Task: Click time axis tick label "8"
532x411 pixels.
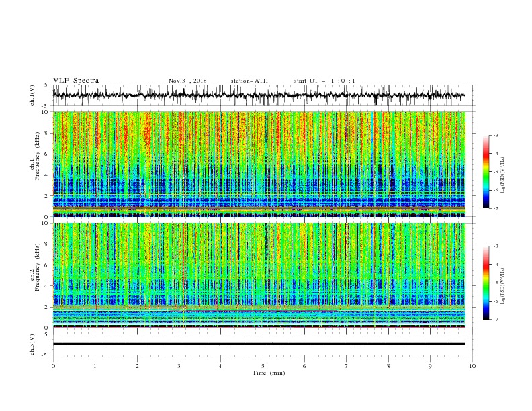Action: coord(388,366)
